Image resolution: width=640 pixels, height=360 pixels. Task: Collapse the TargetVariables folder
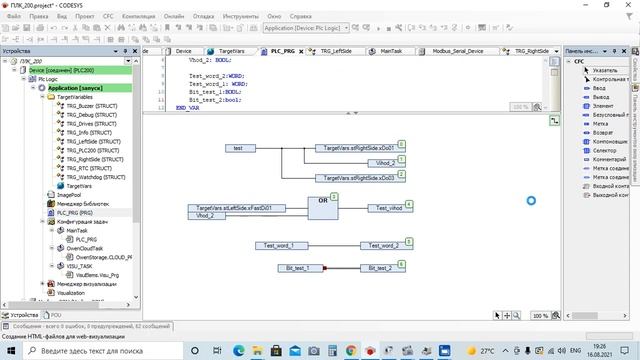[42, 97]
